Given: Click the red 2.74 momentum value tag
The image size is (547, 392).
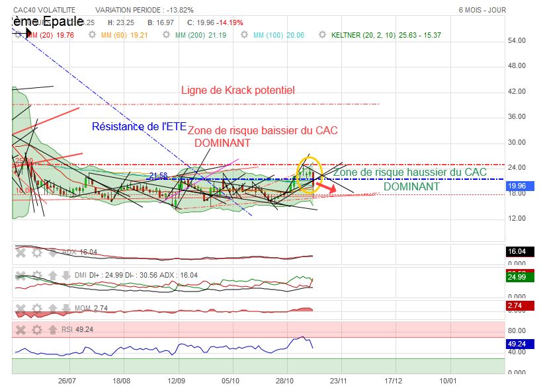Looking at the screenshot, I should 520,306.
